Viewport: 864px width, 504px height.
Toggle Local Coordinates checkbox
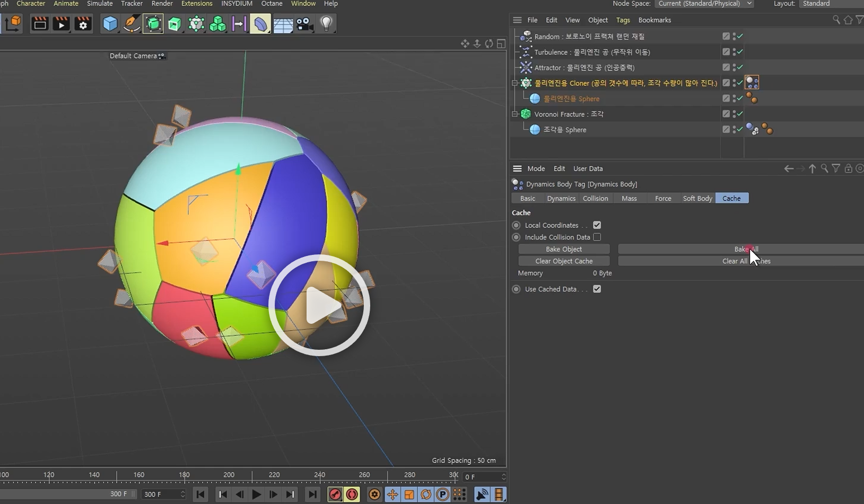pos(597,225)
